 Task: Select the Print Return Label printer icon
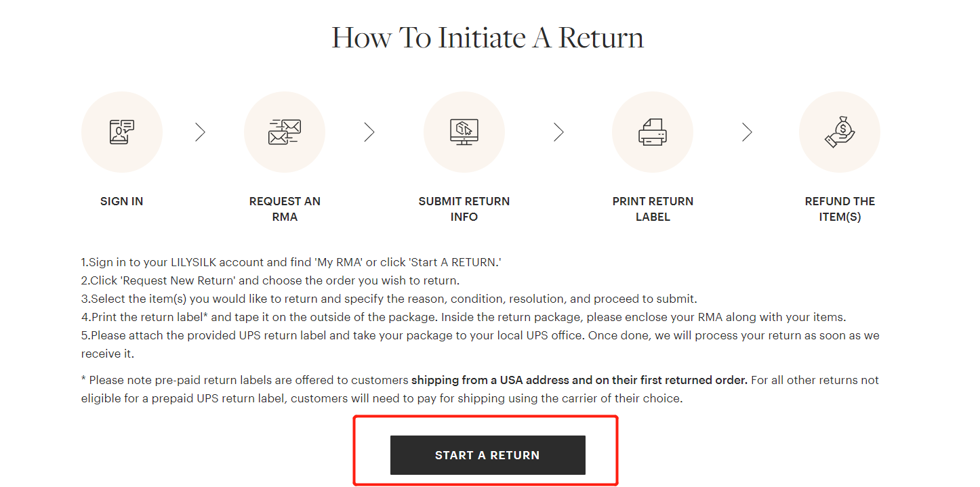653,132
